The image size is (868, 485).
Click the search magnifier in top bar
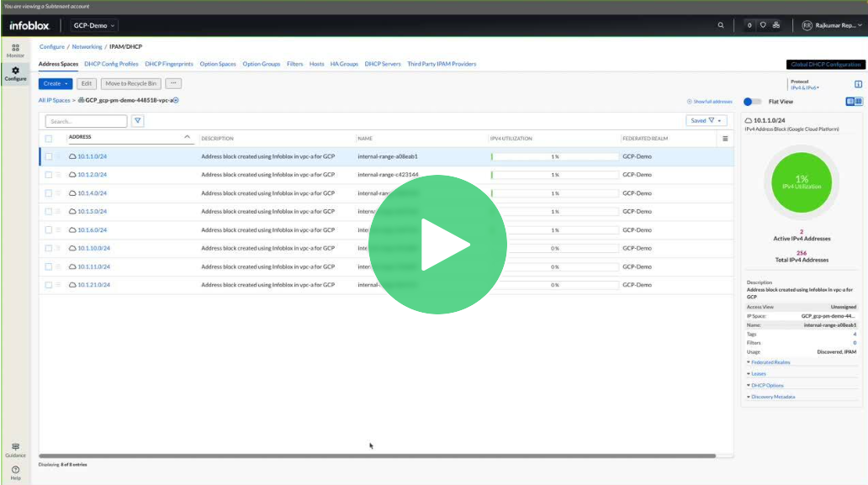(720, 25)
